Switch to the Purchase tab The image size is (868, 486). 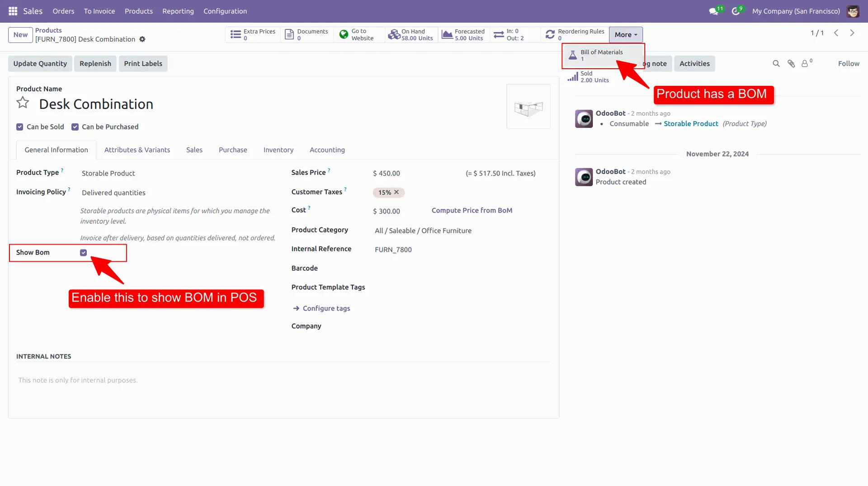(233, 150)
